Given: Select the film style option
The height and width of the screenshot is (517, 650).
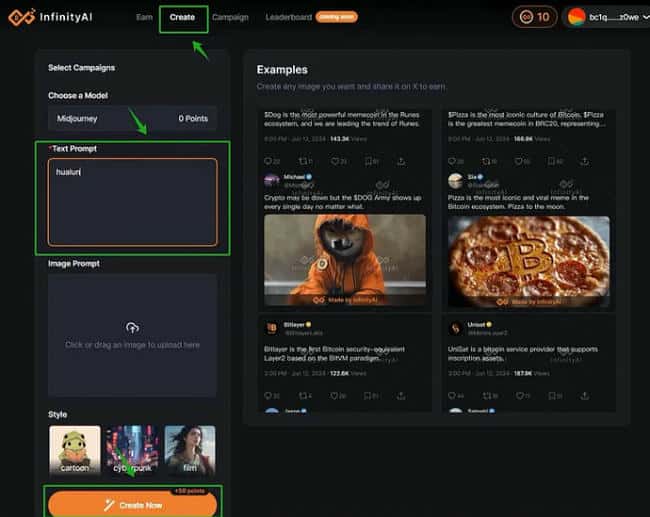Looking at the screenshot, I should point(190,449).
